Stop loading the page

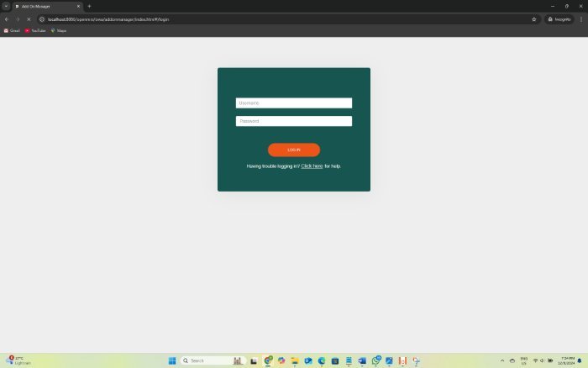pyautogui.click(x=29, y=18)
